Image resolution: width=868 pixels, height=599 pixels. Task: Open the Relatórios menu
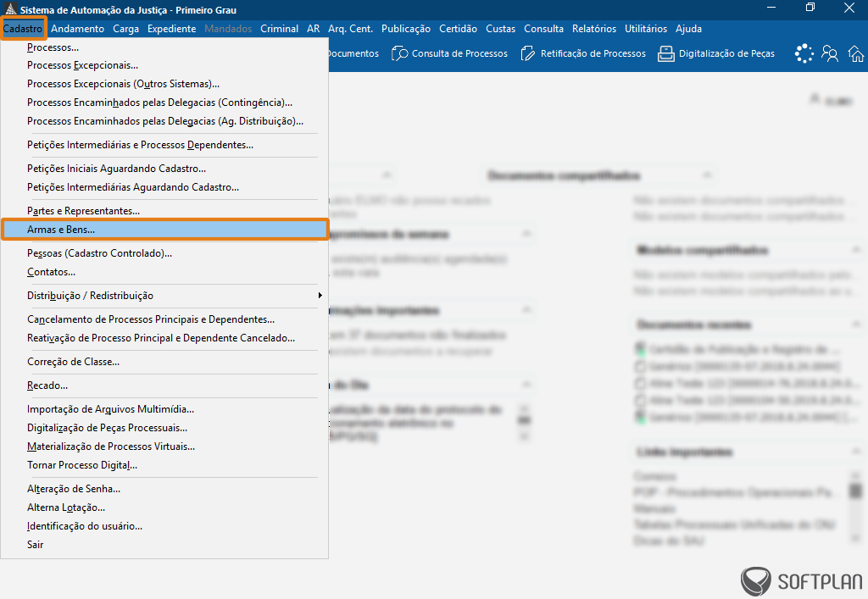[x=594, y=29]
